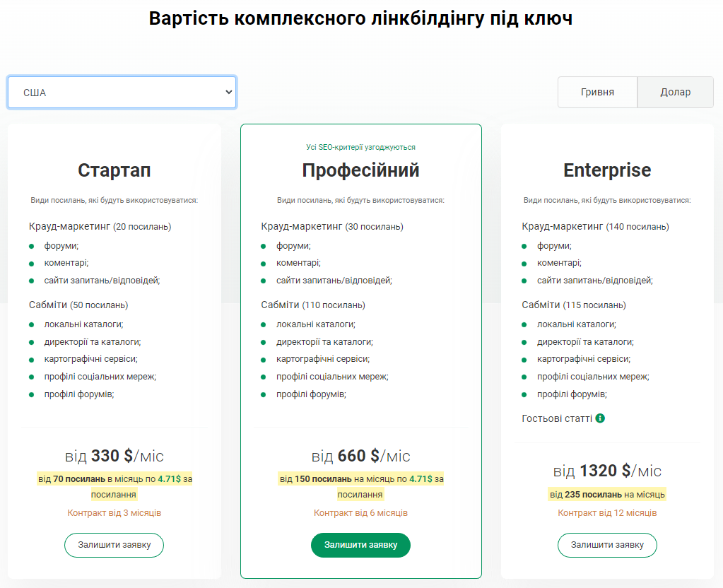Click the Професійний plan title

(x=360, y=170)
